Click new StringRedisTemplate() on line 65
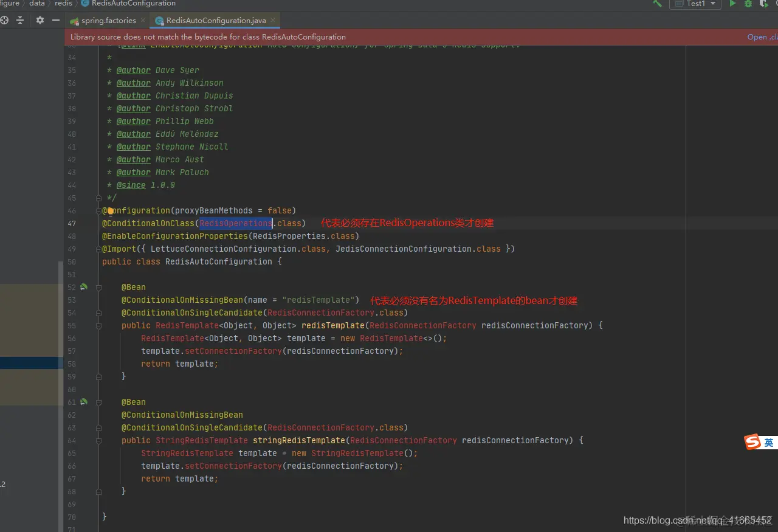 (x=353, y=453)
